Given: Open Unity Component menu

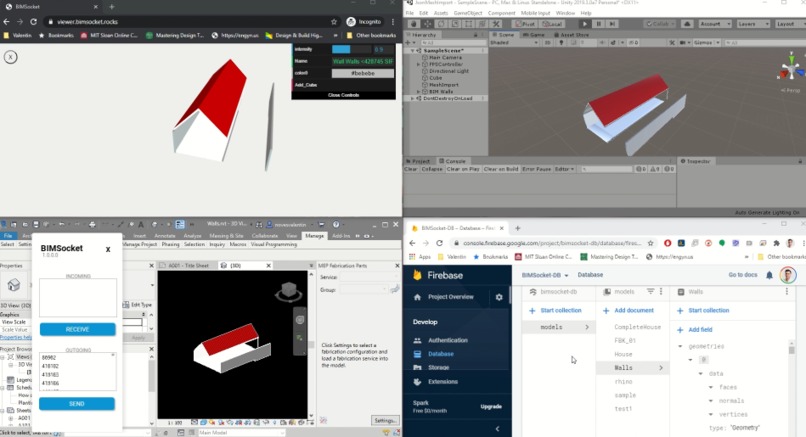Looking at the screenshot, I should [501, 13].
